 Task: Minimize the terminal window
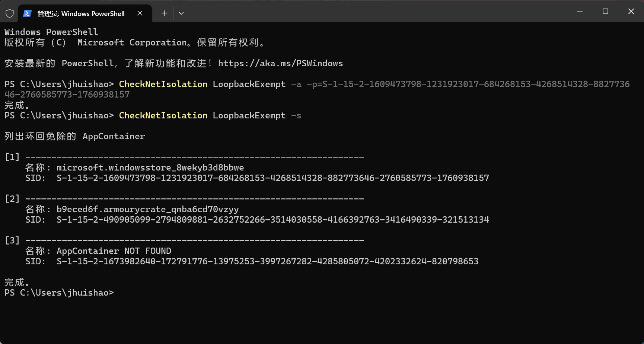(x=580, y=12)
